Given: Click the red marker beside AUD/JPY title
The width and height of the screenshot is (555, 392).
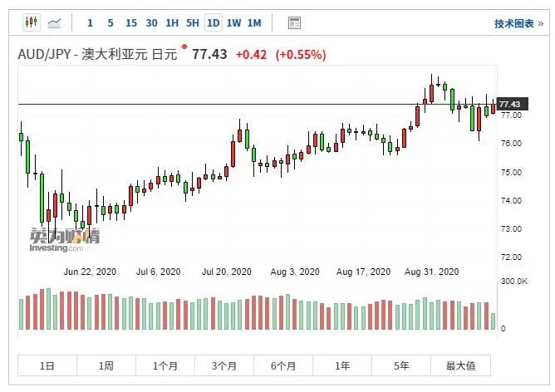Looking at the screenshot, I should tap(184, 47).
